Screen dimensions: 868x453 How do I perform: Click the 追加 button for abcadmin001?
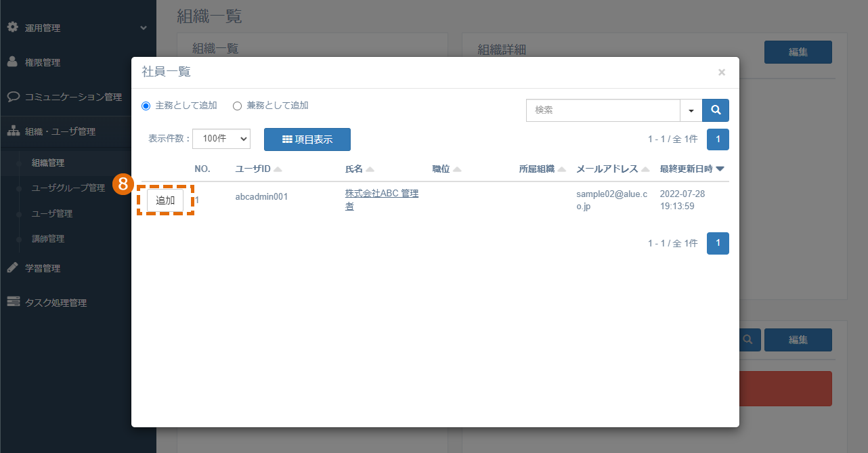(x=165, y=200)
